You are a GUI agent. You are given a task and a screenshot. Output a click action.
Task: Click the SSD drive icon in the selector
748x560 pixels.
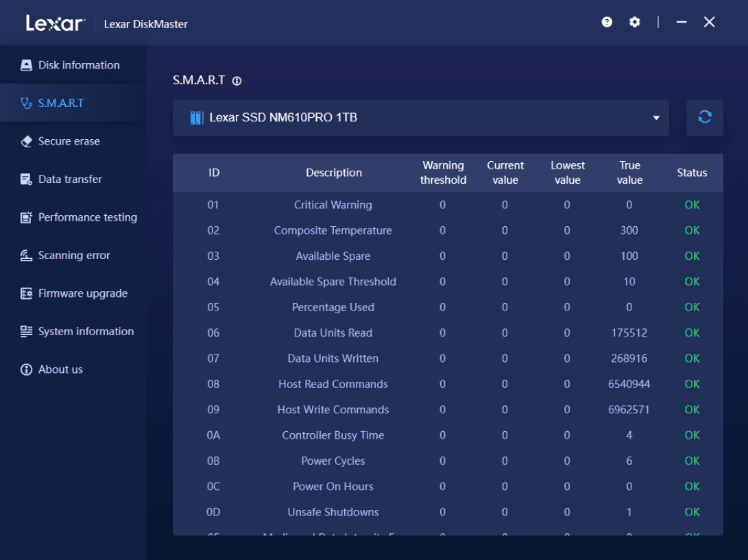[197, 118]
